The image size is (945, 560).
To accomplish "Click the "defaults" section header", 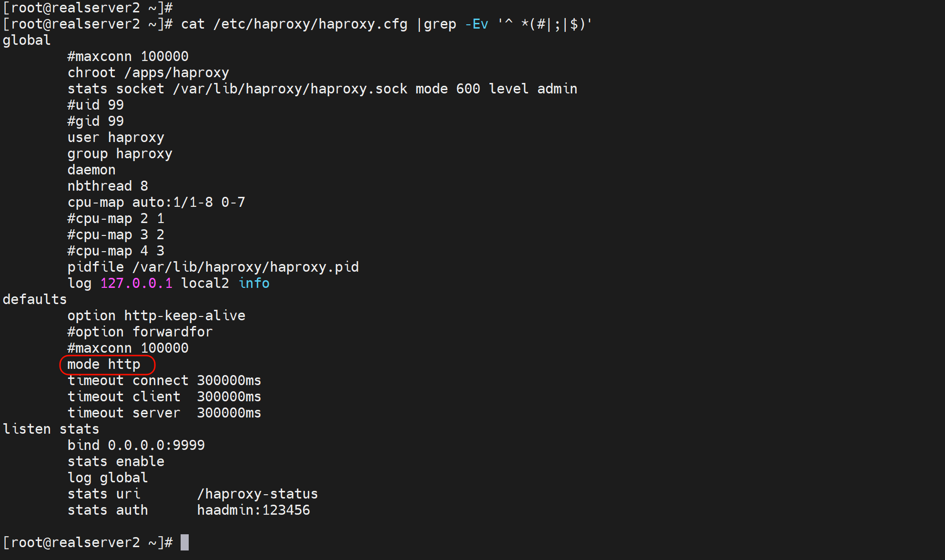I will (x=35, y=300).
